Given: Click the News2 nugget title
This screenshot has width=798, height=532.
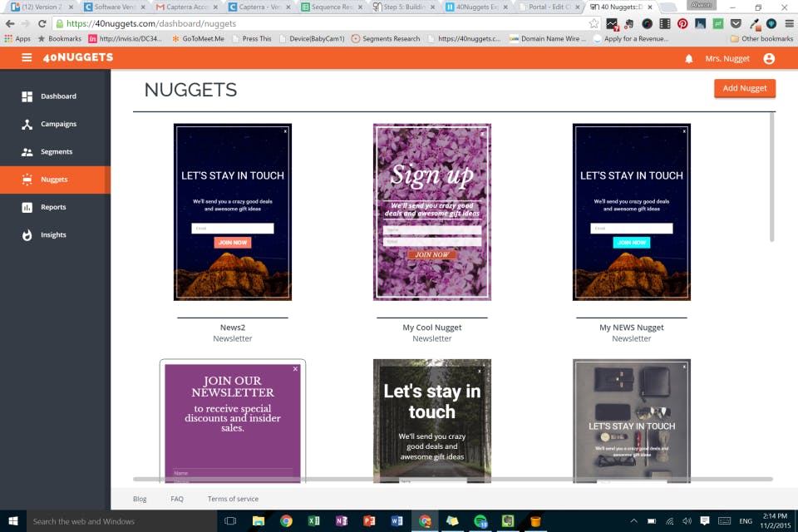Looking at the screenshot, I should (233, 328).
